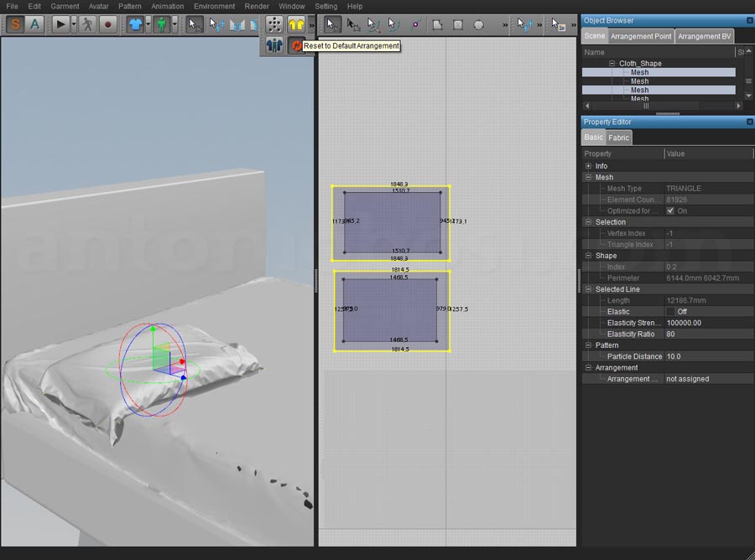Select the Edit Curvature tool
This screenshot has width=755, height=560.
tap(394, 24)
